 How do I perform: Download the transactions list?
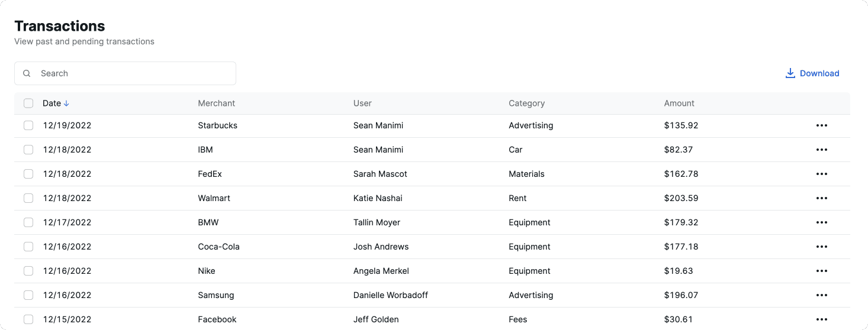[x=812, y=73]
